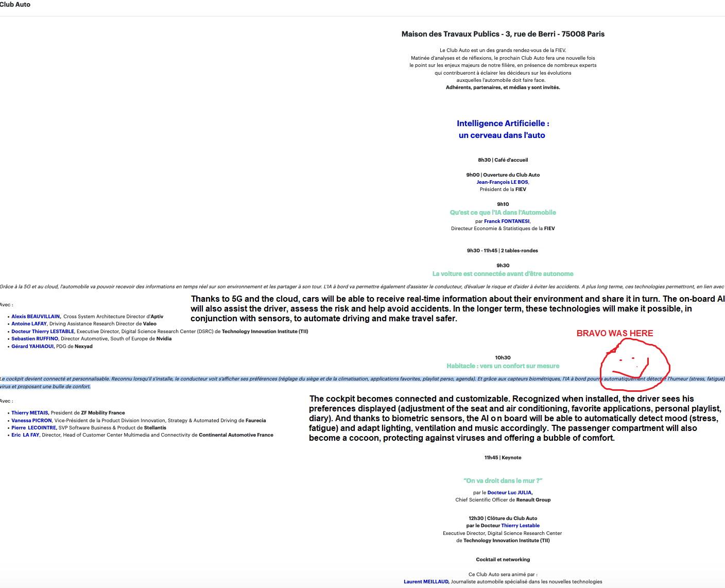
Task: Click "Habitacle : vers un confort sur mesure" heading
Action: coord(503,366)
